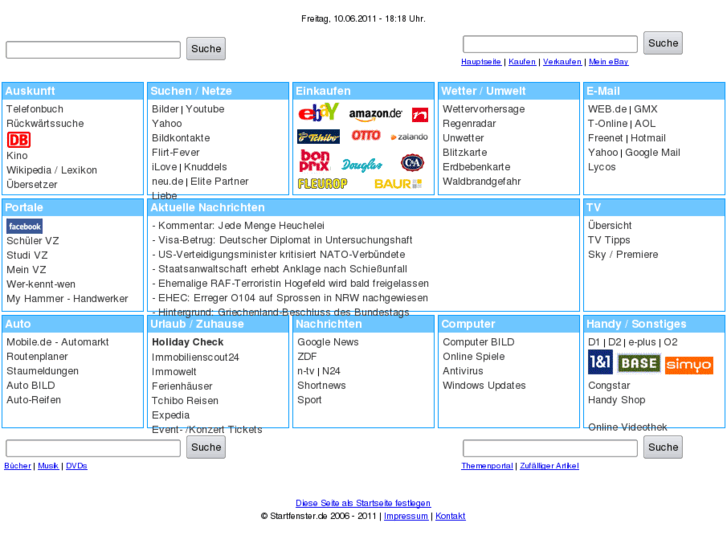Open TV Tipps entry

coord(609,240)
